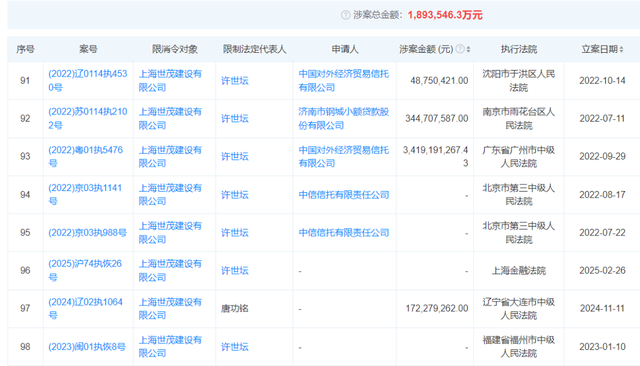
Task: Select filing date 2022-07-11
Action: point(602,119)
